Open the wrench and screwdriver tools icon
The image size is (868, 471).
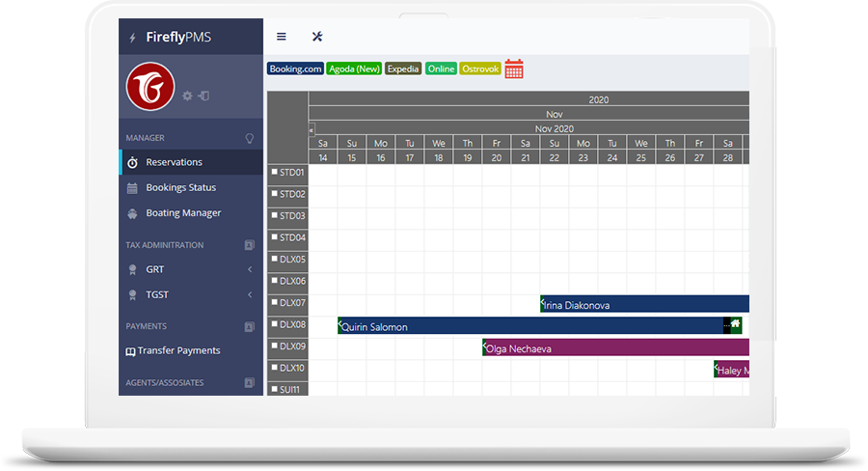point(317,37)
